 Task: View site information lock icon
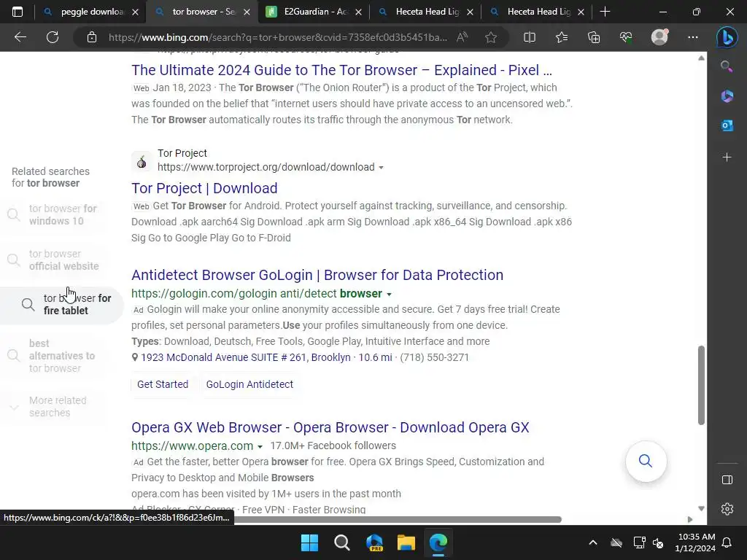[x=92, y=37]
